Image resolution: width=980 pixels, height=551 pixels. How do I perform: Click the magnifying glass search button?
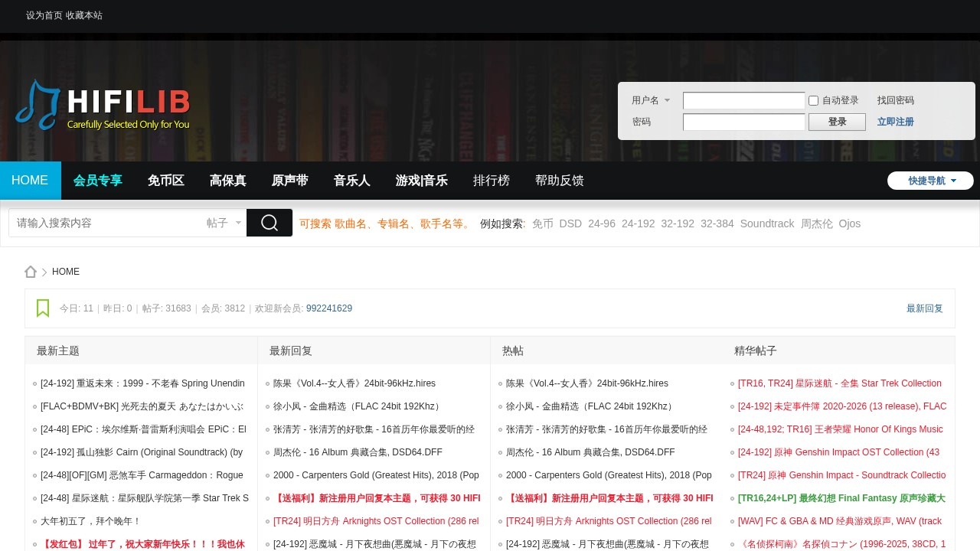[x=269, y=223]
